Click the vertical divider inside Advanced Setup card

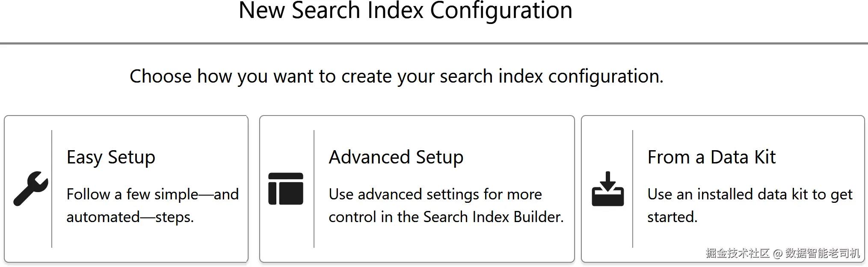314,189
